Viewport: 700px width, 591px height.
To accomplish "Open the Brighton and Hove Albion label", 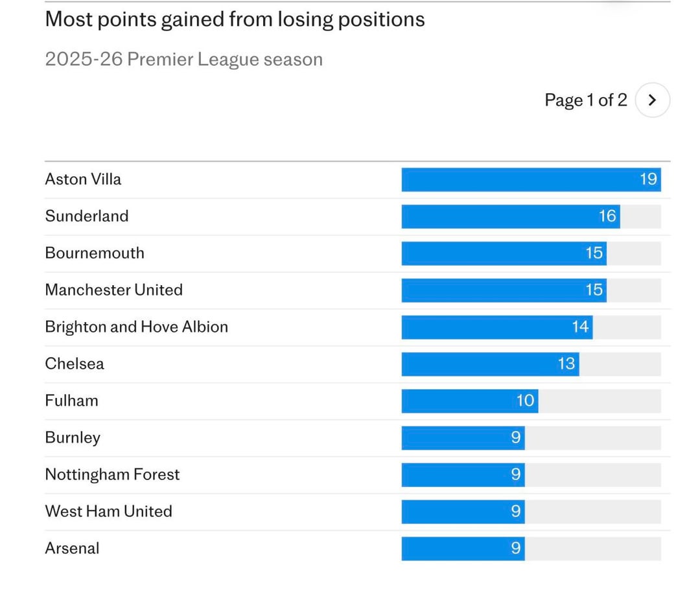I will (x=136, y=327).
